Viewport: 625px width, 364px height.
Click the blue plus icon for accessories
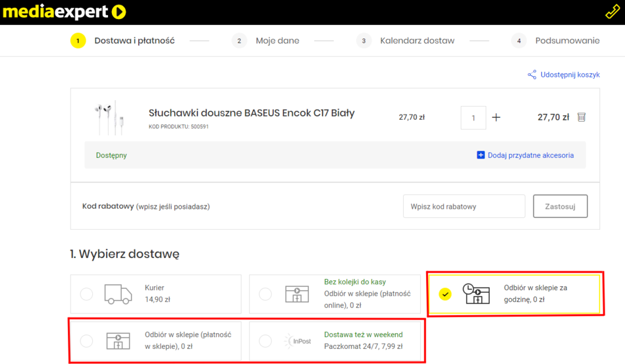click(x=481, y=155)
